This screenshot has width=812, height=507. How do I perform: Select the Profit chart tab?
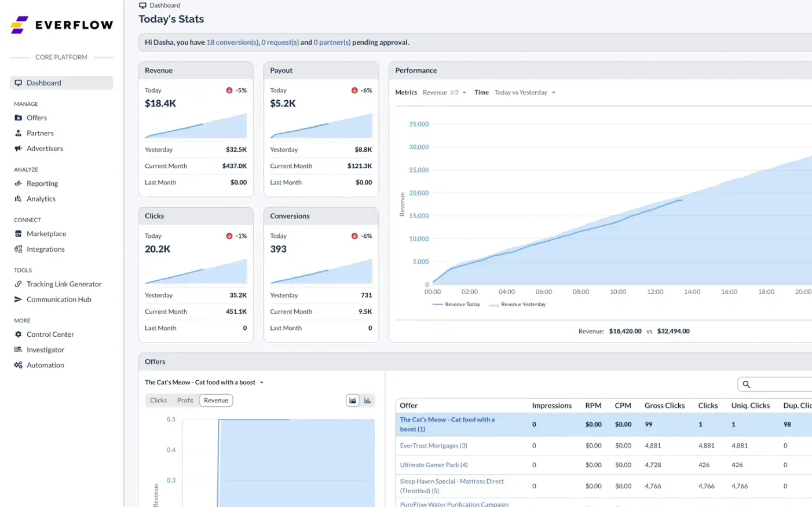pyautogui.click(x=185, y=401)
